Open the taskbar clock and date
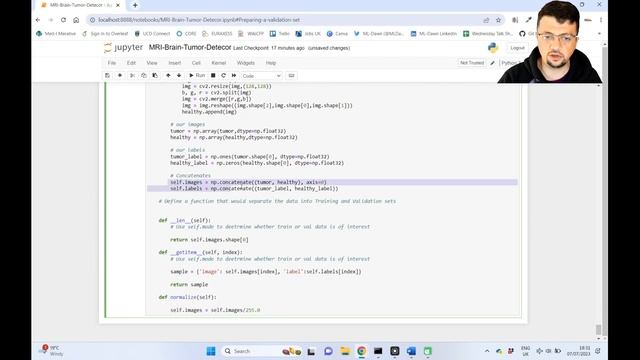640x360 pixels. (x=578, y=351)
